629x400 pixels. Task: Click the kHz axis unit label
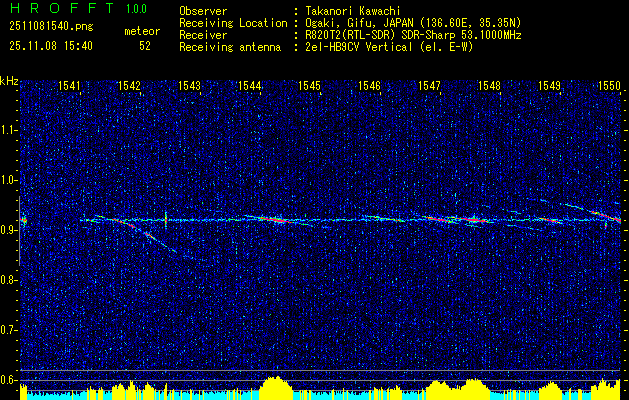tap(10, 81)
